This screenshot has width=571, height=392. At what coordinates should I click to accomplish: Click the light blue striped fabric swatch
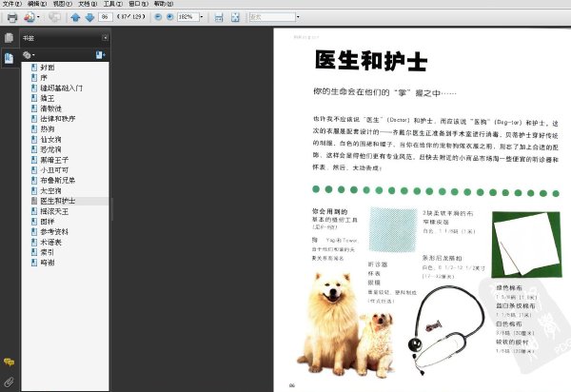[393, 229]
